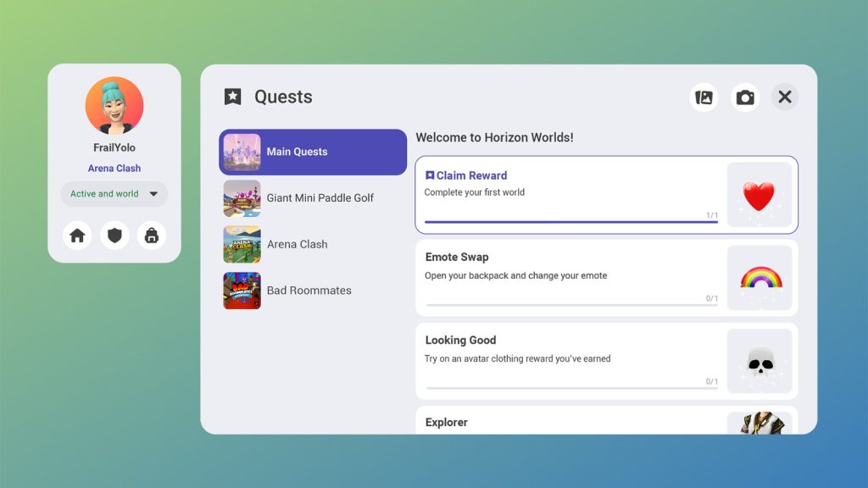Click the rainbow emote reward icon
Image resolution: width=868 pixels, height=488 pixels.
759,276
